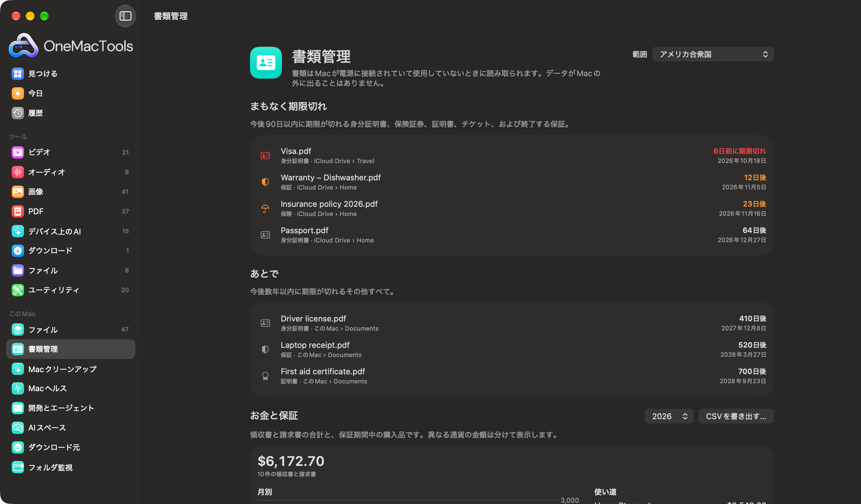Select the デバイス上のAI sparkle icon

(18, 231)
